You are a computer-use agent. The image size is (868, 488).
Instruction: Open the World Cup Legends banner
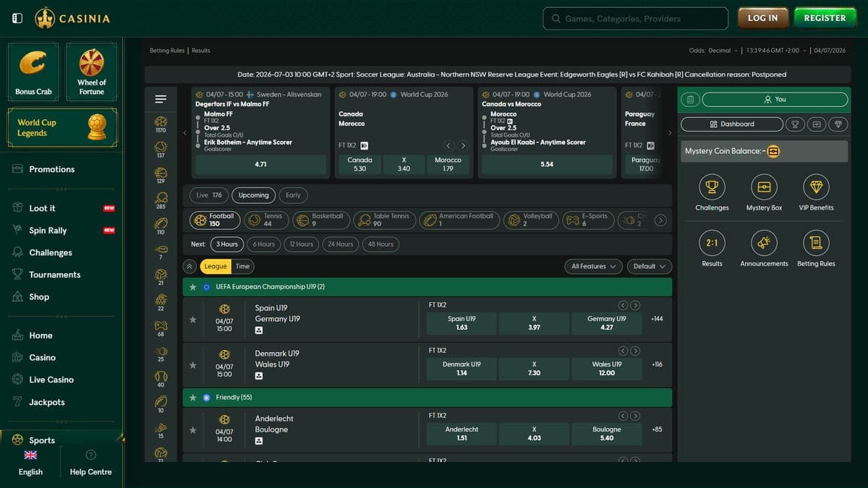(x=62, y=128)
